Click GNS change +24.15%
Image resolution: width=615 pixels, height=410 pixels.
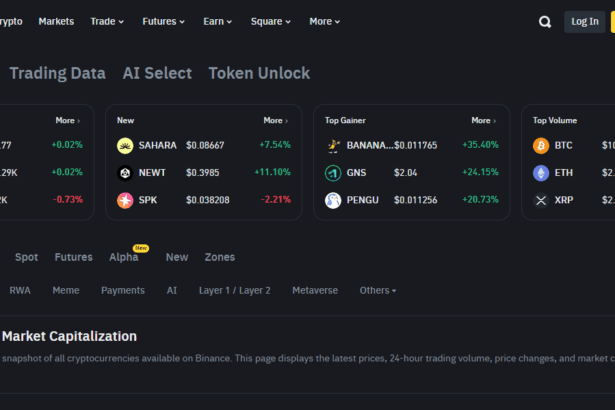coord(480,172)
